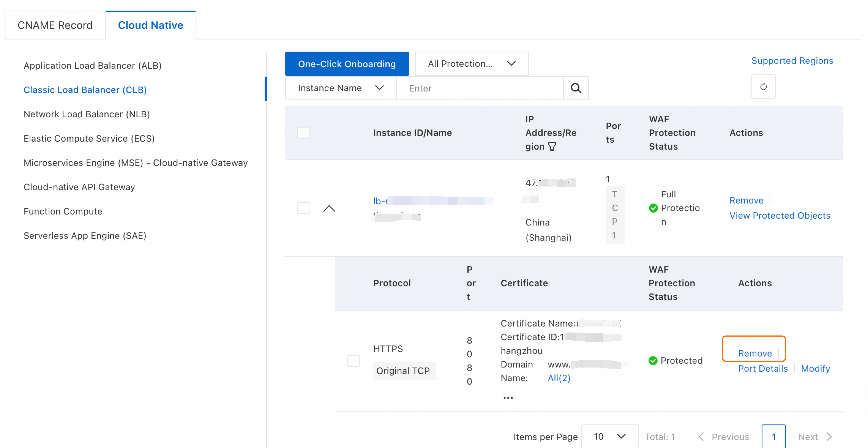This screenshot has width=868, height=448.
Task: Open the All Protection status dropdown
Action: (x=471, y=64)
